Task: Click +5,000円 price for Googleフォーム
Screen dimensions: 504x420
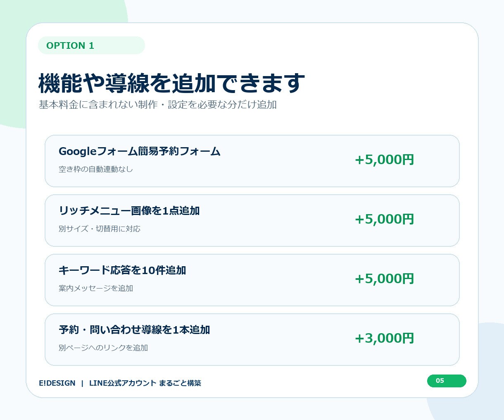Action: (384, 160)
